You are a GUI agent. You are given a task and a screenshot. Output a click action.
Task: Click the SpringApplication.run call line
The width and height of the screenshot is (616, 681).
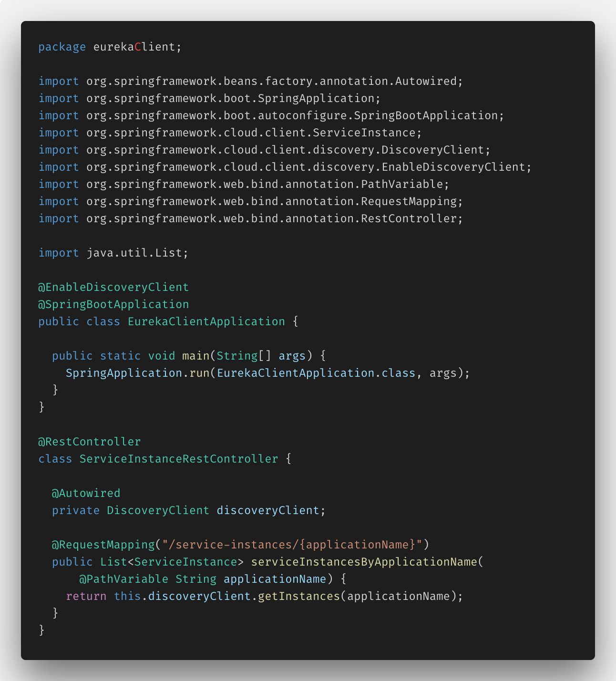[x=268, y=373]
